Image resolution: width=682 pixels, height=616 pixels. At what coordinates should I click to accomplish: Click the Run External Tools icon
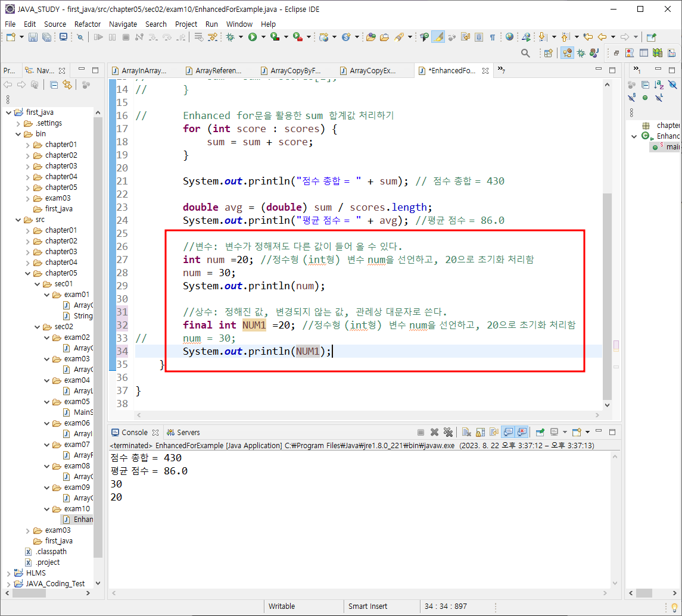[x=297, y=37]
